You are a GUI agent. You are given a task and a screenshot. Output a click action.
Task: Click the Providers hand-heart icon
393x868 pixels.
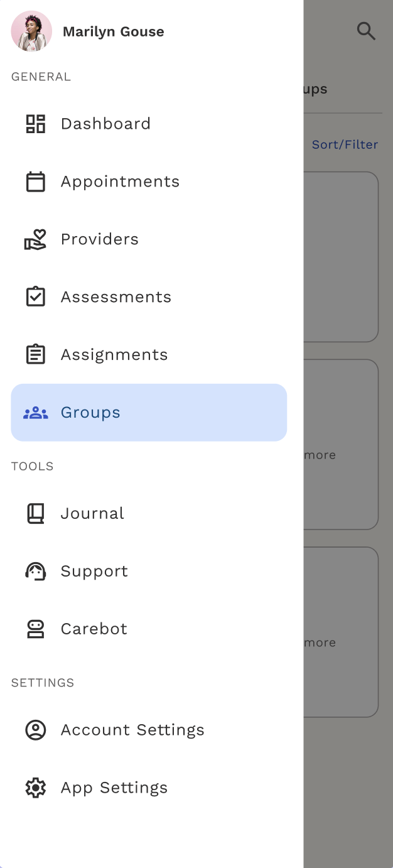pyautogui.click(x=35, y=239)
